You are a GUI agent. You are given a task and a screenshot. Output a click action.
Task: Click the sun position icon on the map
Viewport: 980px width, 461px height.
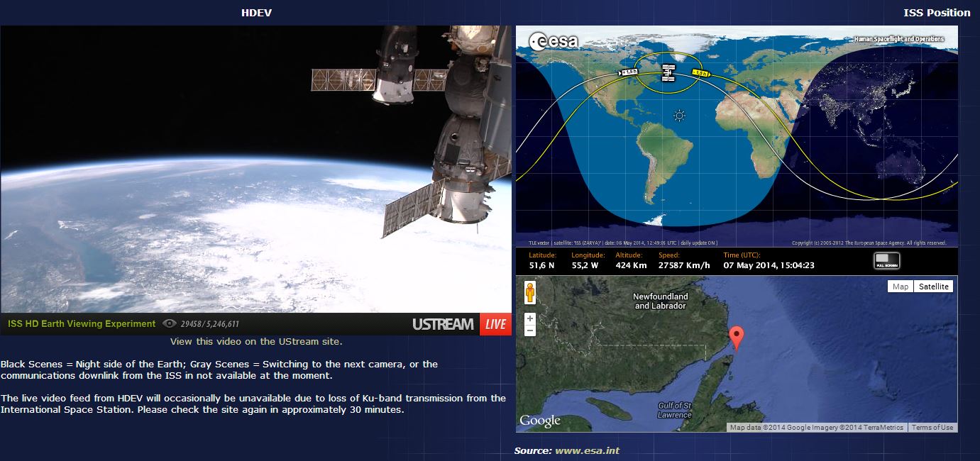click(680, 116)
